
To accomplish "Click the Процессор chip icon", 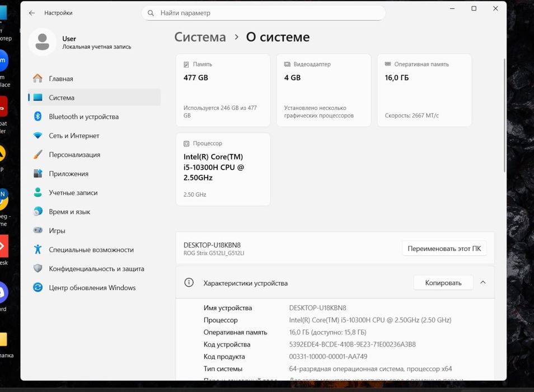I will pos(186,144).
